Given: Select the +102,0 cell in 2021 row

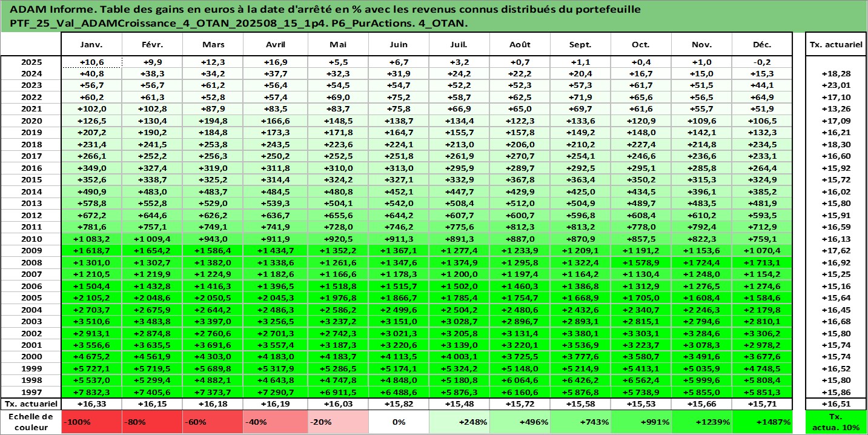Looking at the screenshot, I should (x=92, y=109).
